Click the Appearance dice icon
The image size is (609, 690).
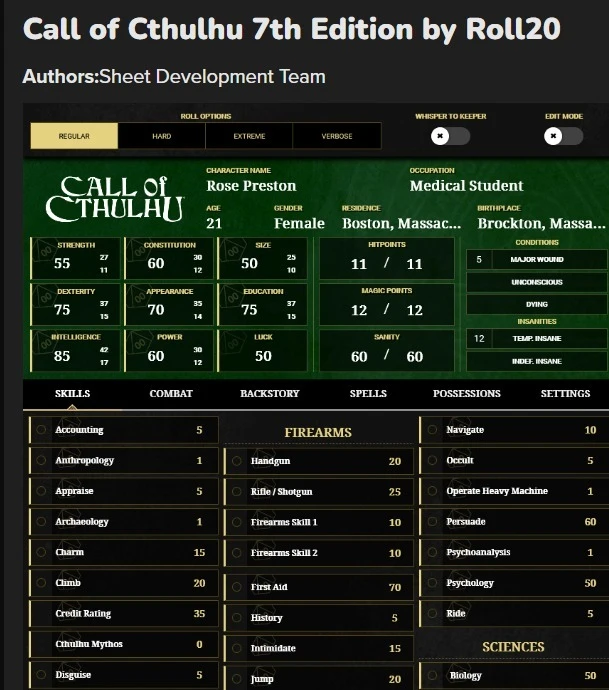point(139,296)
